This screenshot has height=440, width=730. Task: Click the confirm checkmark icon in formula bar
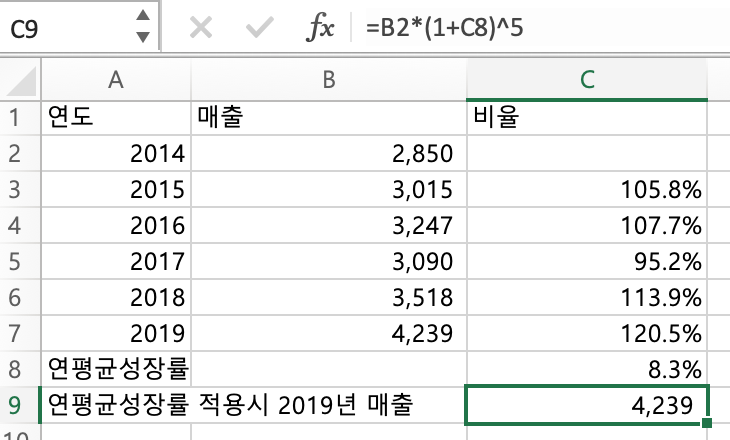tap(260, 27)
